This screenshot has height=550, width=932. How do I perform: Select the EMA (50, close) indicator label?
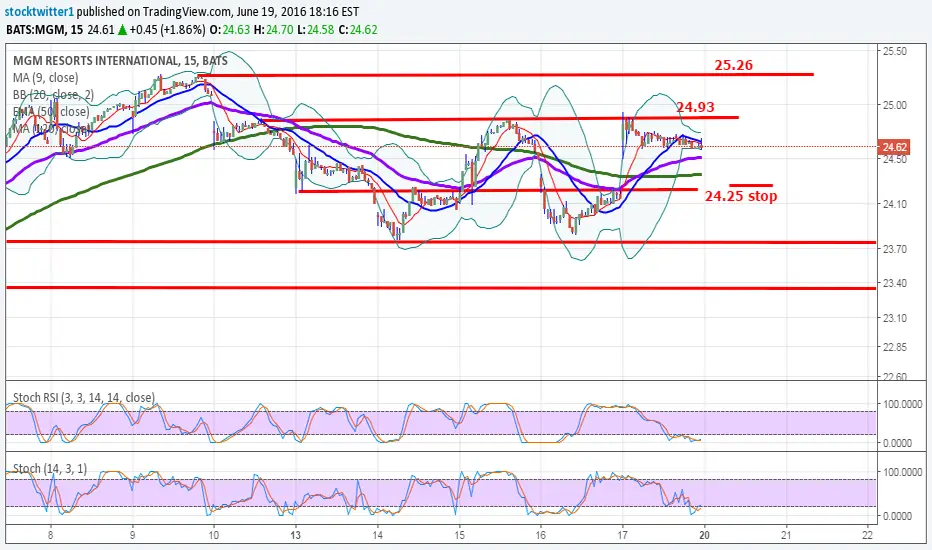click(51, 112)
